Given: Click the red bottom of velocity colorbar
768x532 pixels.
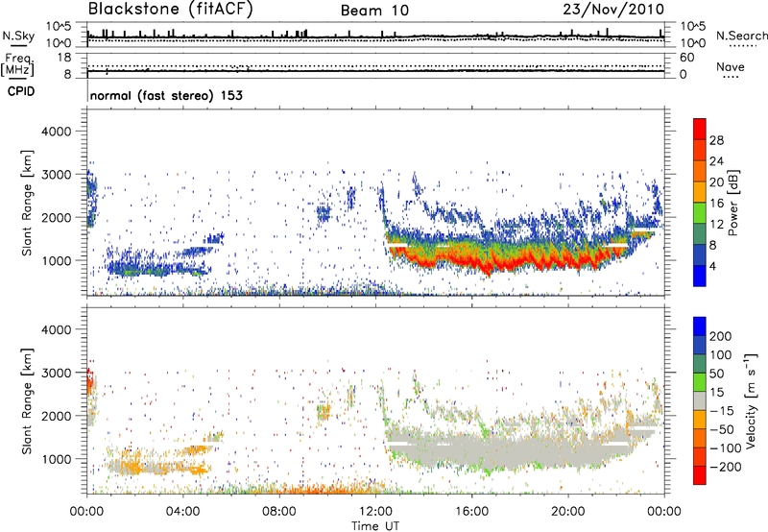Looking at the screenshot, I should [x=700, y=475].
